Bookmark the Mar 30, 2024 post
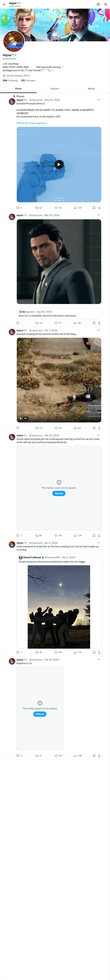The image size is (110, 980). [94, 323]
